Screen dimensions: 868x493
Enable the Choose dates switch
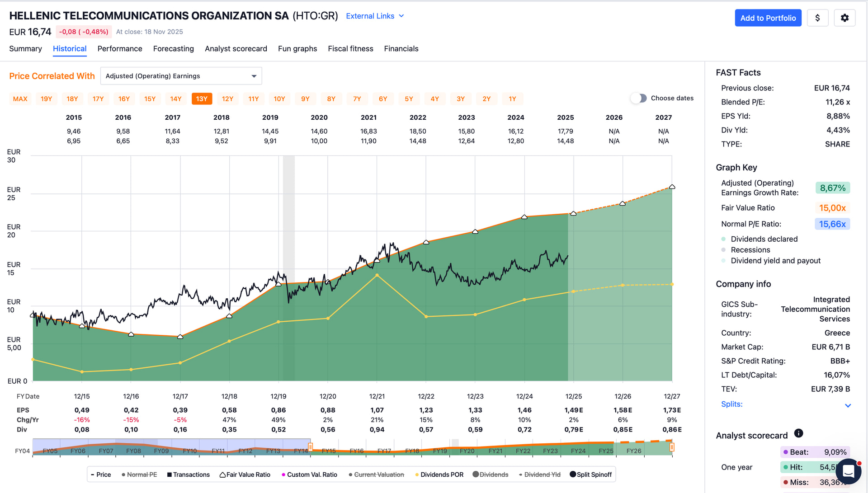tap(638, 98)
